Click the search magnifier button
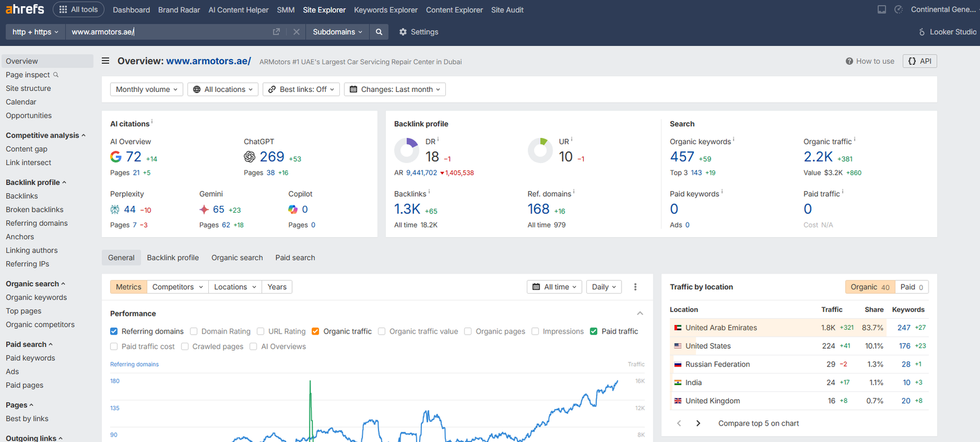980x442 pixels. point(379,32)
